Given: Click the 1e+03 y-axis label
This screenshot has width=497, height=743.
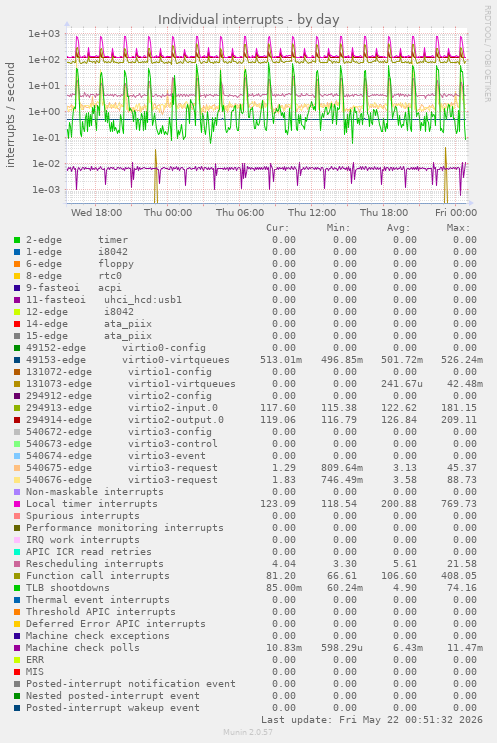Looking at the screenshot, I should tap(44, 34).
